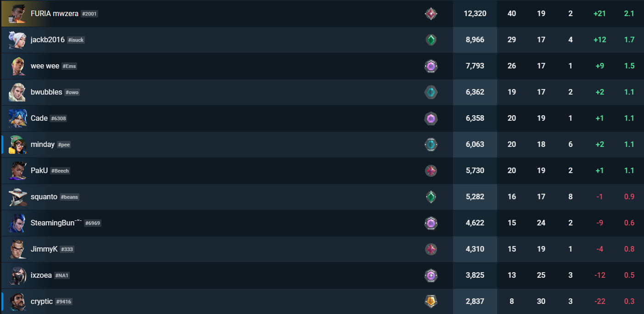Click the #9416 tag beside cryptic
Viewport: 644px width, 314px height.
pyautogui.click(x=64, y=302)
